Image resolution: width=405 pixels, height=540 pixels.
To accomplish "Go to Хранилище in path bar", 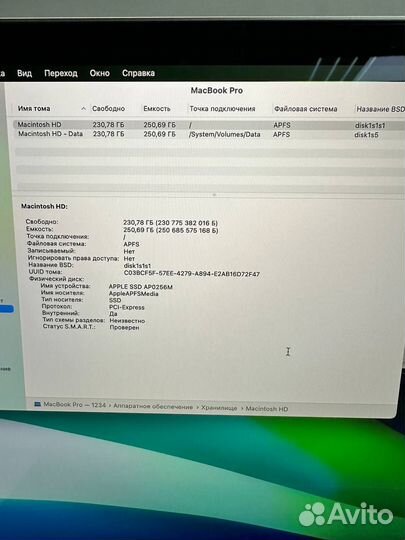I will [x=219, y=408].
